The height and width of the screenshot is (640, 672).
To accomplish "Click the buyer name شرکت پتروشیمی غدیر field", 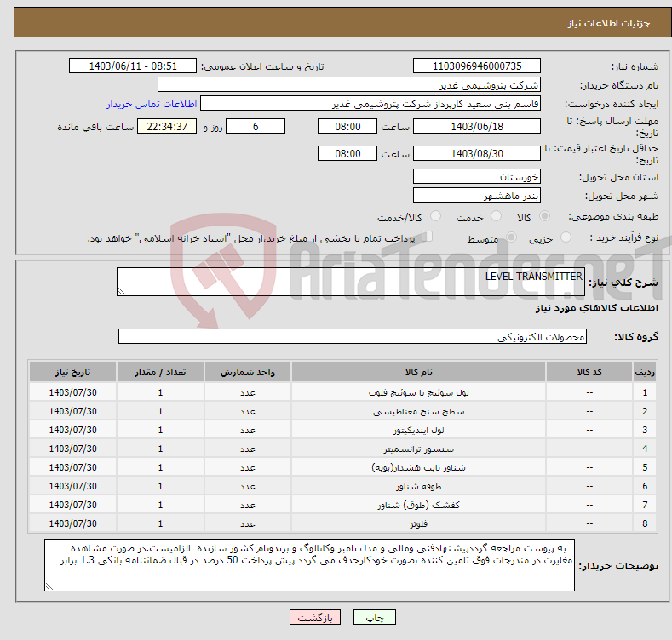I will pyautogui.click(x=349, y=85).
